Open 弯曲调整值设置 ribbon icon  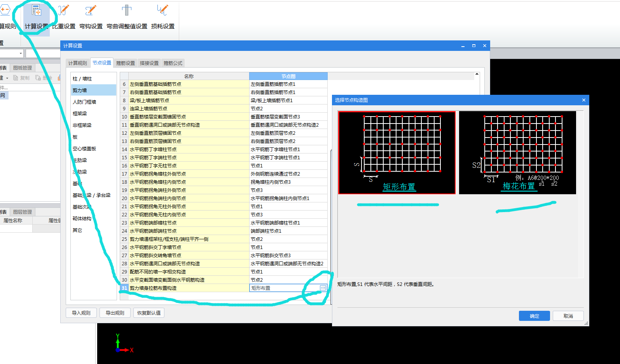[x=127, y=17]
